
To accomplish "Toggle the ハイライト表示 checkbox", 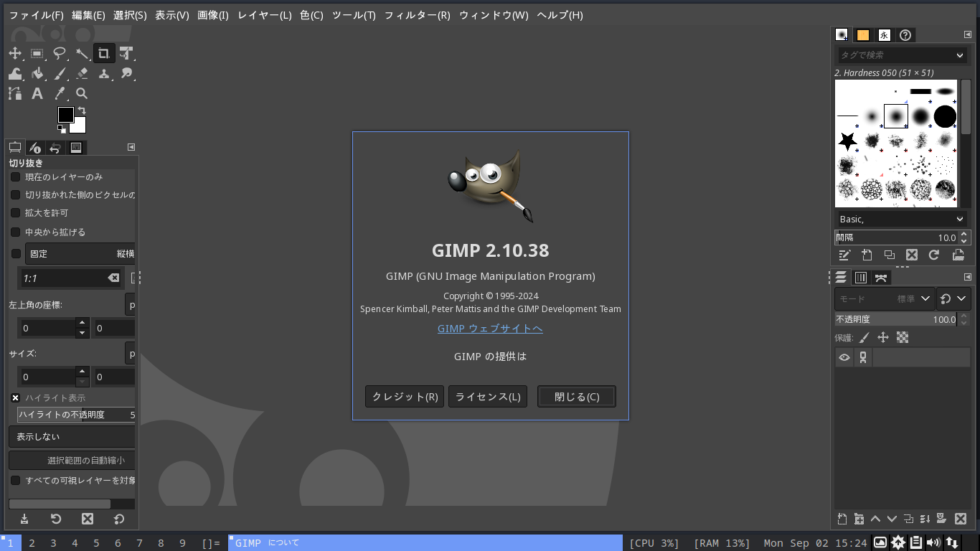I will pyautogui.click(x=15, y=398).
